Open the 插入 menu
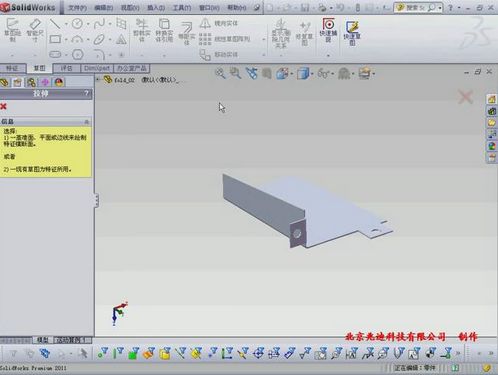This screenshot has width=498, height=375. 156,7
